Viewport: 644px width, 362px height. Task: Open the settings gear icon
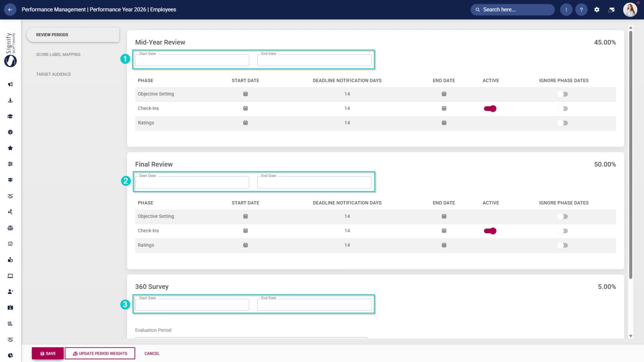(596, 10)
